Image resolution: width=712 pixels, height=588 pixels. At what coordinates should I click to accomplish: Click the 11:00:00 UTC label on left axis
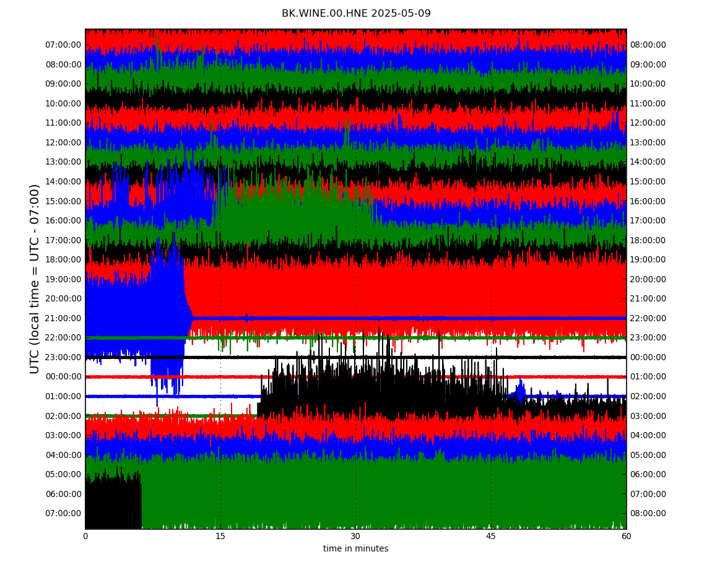pos(63,123)
